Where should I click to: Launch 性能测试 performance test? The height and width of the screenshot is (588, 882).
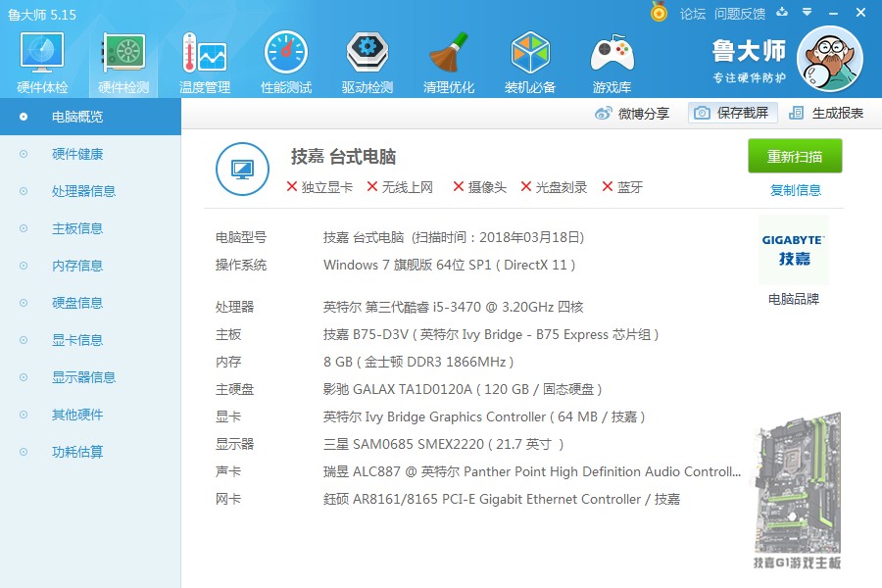pos(286,63)
